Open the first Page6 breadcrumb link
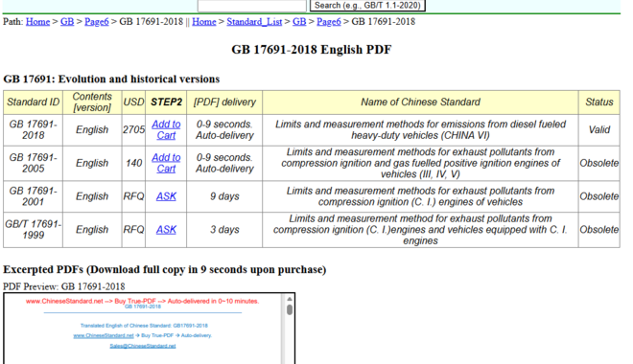Screen dimensions: 633x364 tap(97, 22)
